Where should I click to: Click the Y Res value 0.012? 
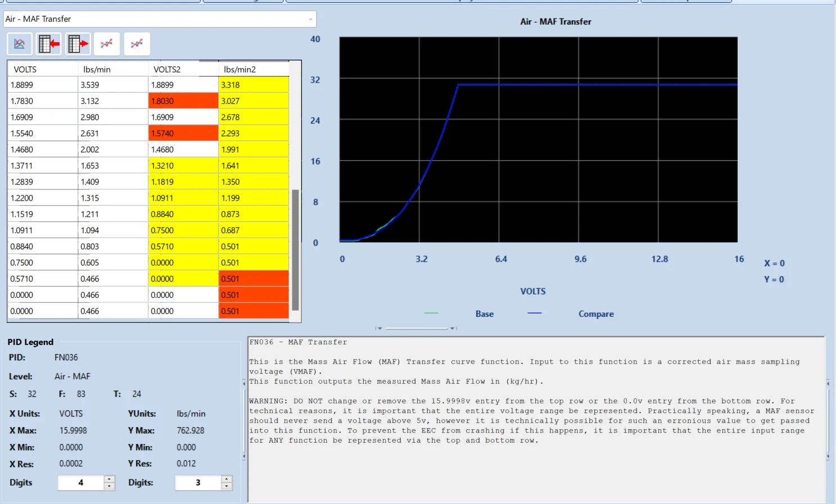click(186, 464)
